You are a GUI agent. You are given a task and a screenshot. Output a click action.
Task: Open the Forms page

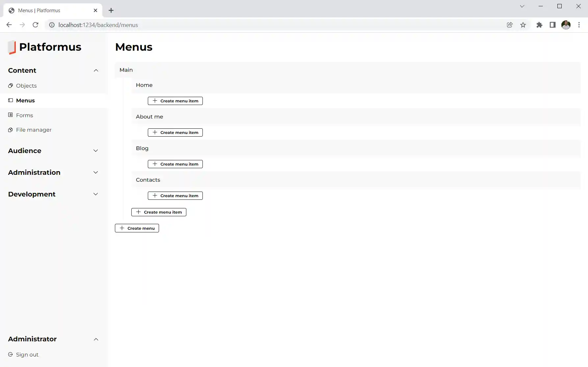(x=24, y=115)
